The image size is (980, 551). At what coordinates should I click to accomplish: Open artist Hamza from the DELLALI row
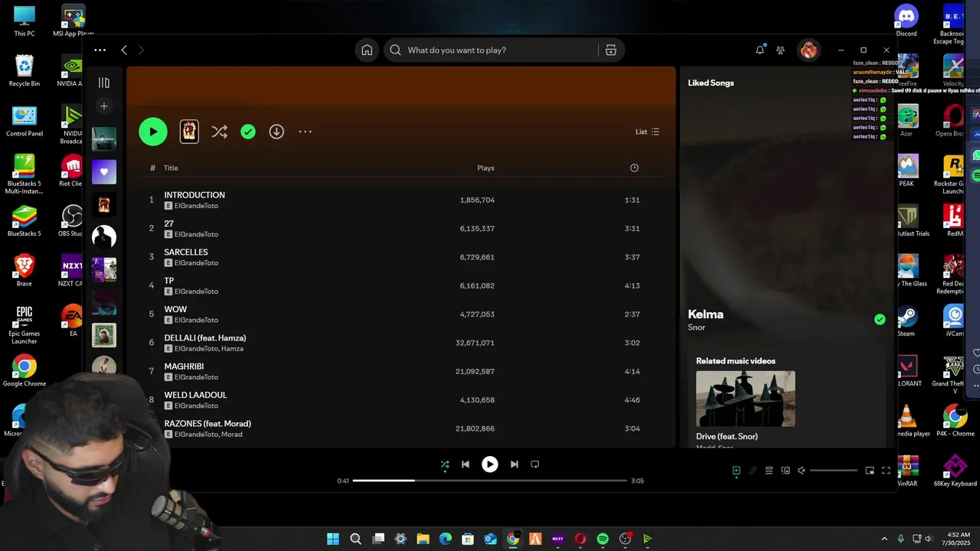tap(233, 349)
